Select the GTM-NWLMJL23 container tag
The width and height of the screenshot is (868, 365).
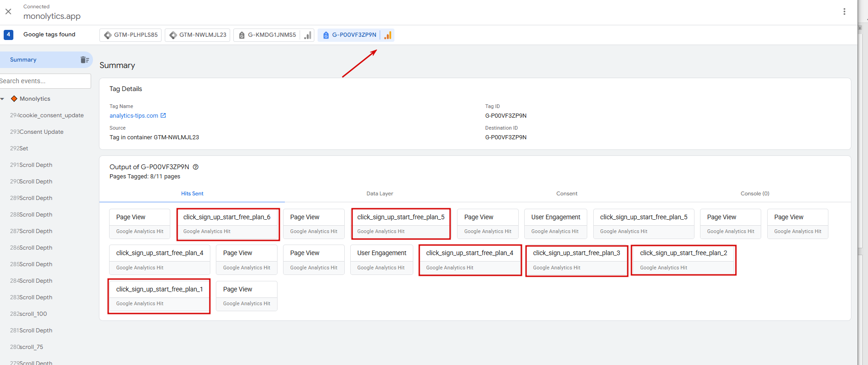[198, 35]
